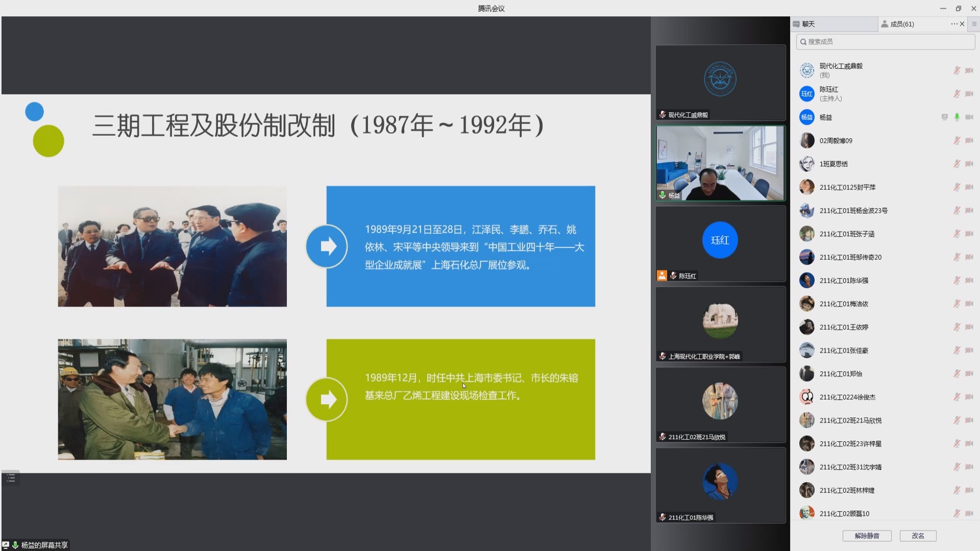The height and width of the screenshot is (551, 980).
Task: Click the blue arrow icon beside the 1989年9月 text box
Action: [327, 246]
